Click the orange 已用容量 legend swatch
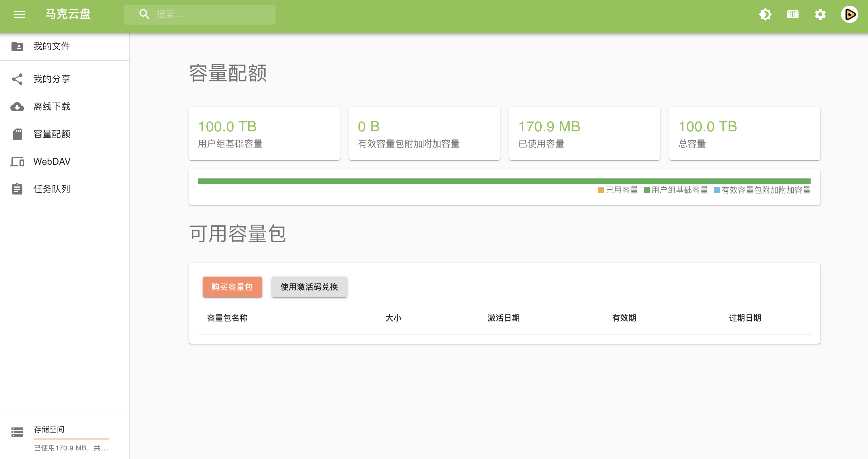 pyautogui.click(x=601, y=190)
